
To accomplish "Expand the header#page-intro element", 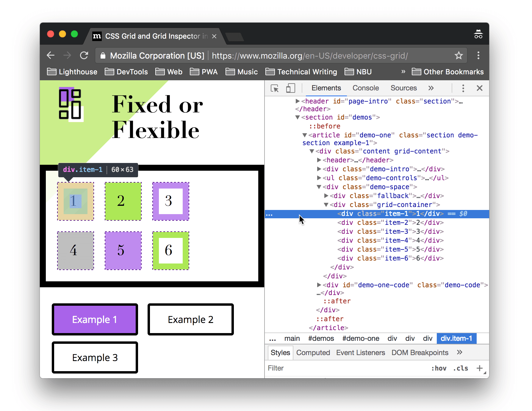I will click(x=298, y=101).
